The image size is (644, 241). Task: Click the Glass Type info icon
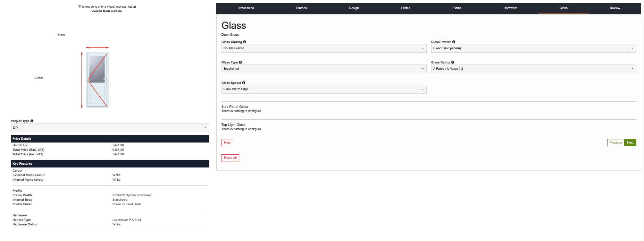pos(240,62)
